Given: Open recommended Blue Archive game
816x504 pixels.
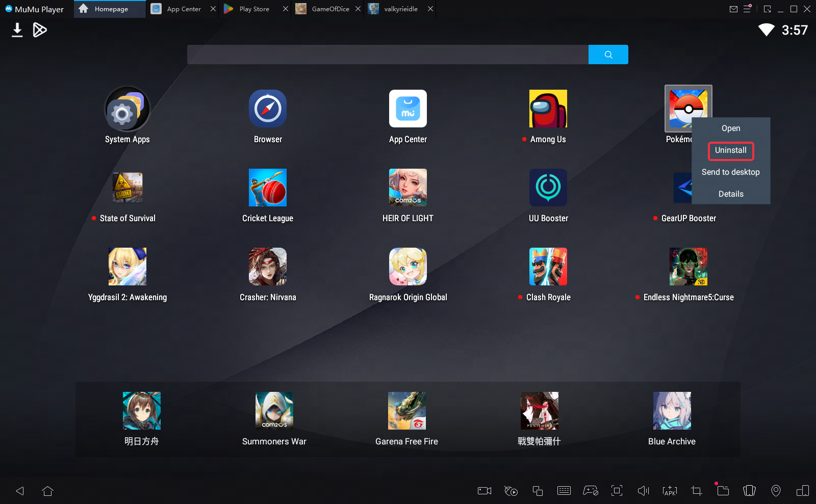Looking at the screenshot, I should click(672, 411).
